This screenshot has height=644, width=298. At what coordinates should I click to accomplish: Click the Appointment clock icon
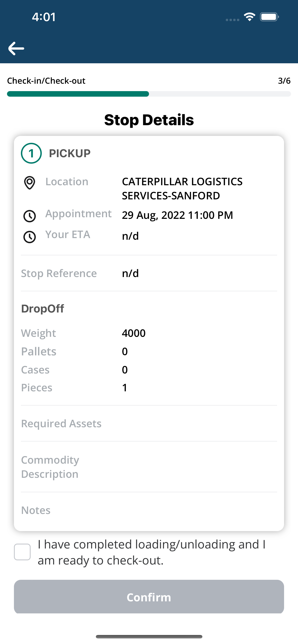(x=29, y=216)
